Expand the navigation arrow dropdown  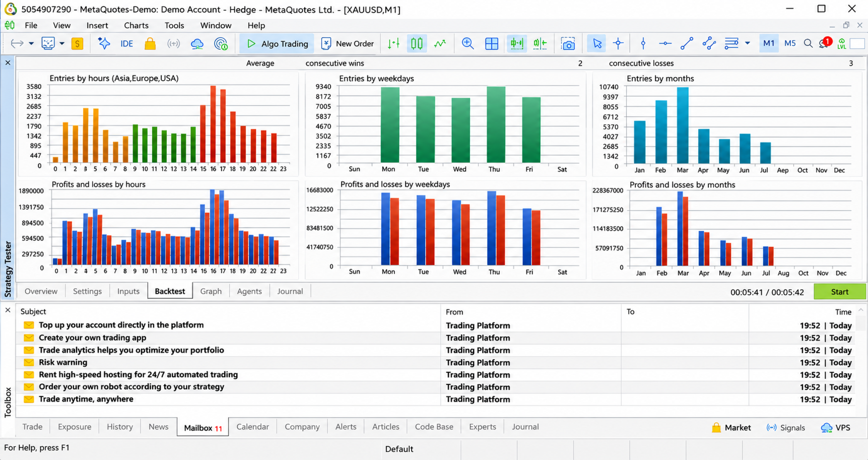click(x=31, y=44)
